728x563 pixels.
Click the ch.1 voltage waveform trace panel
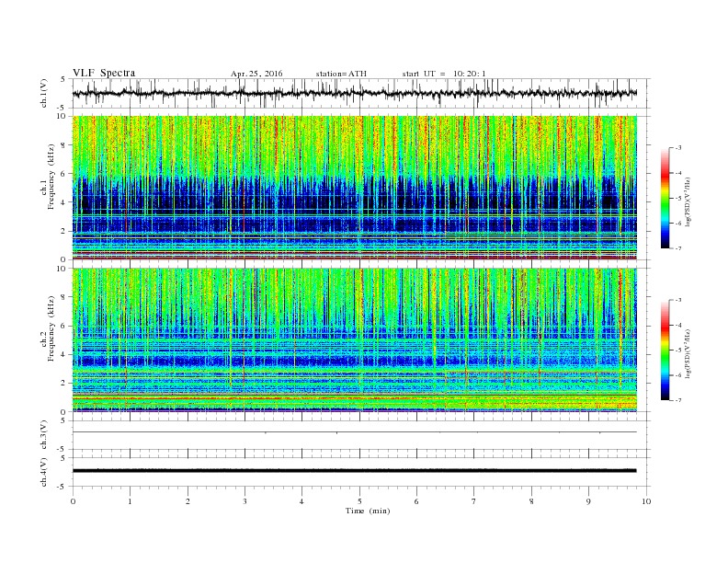pyautogui.click(x=361, y=93)
